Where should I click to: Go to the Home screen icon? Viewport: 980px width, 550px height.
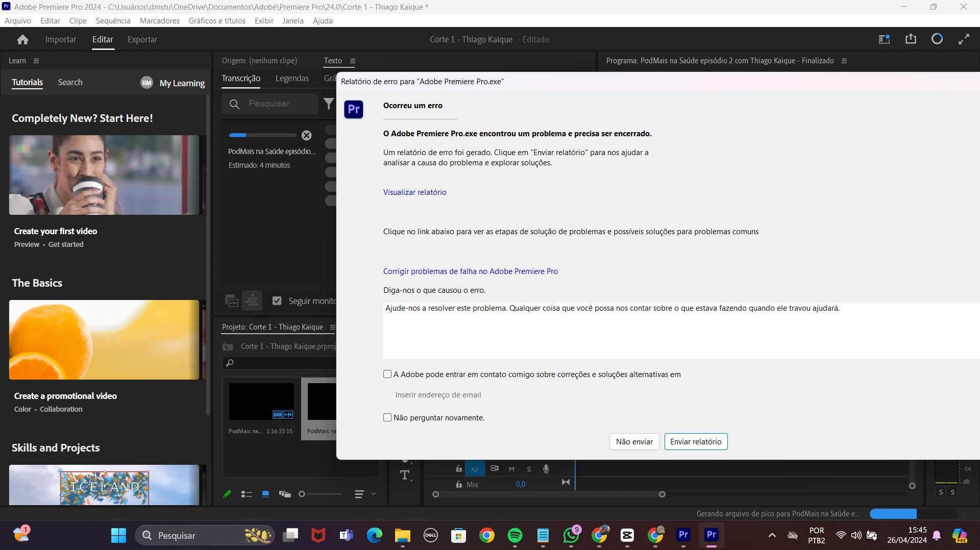pos(22,39)
